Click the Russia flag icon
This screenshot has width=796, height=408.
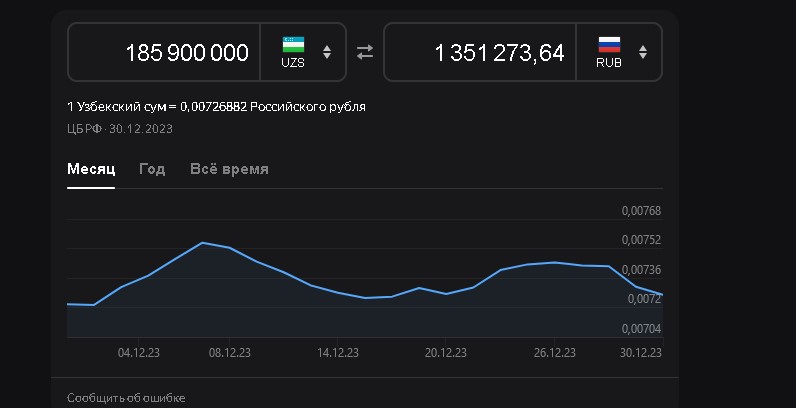(x=609, y=45)
